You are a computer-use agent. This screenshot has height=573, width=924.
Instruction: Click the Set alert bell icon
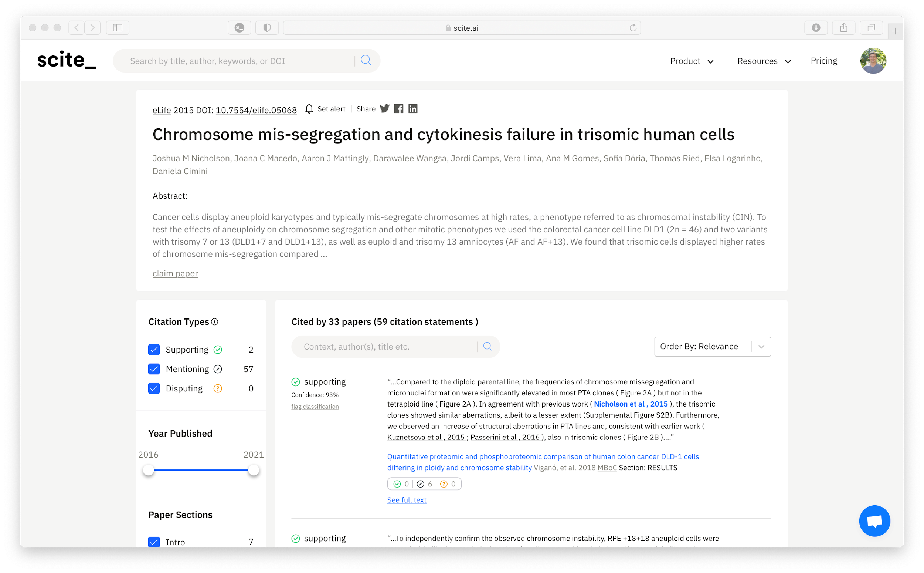(309, 109)
